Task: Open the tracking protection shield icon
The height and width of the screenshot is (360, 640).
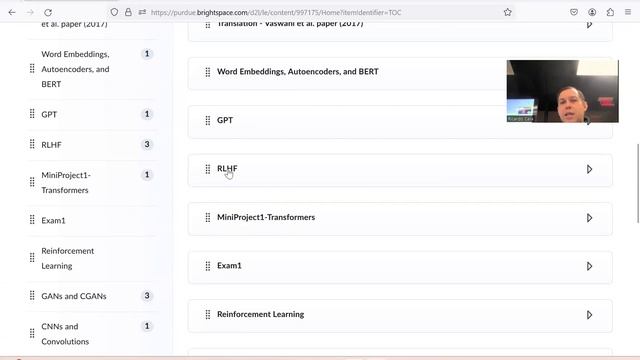Action: point(114,12)
